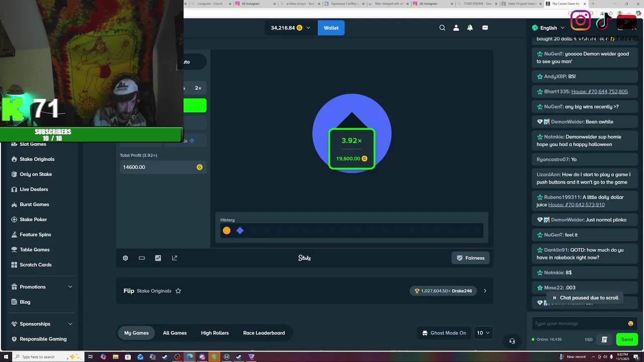Open Stake Poker in sidebar
This screenshot has height=362, width=644.
pyautogui.click(x=33, y=219)
